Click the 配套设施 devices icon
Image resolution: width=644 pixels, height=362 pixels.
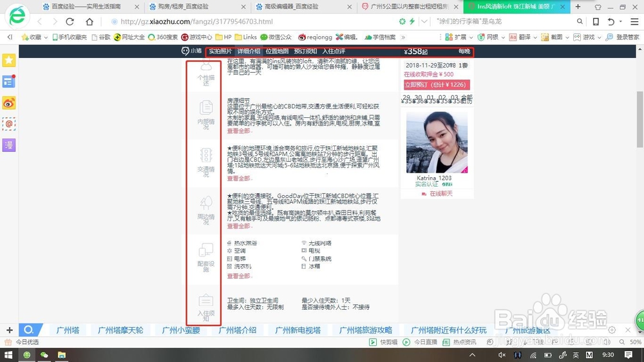tap(206, 250)
